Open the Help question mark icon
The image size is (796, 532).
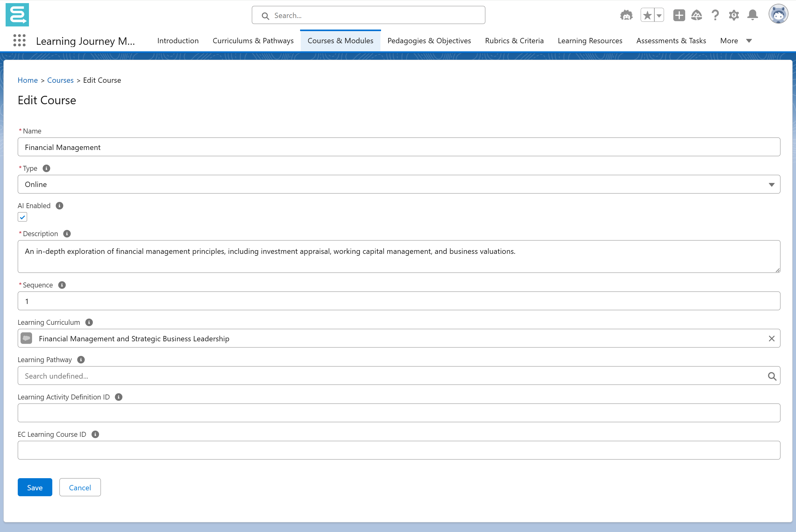715,15
